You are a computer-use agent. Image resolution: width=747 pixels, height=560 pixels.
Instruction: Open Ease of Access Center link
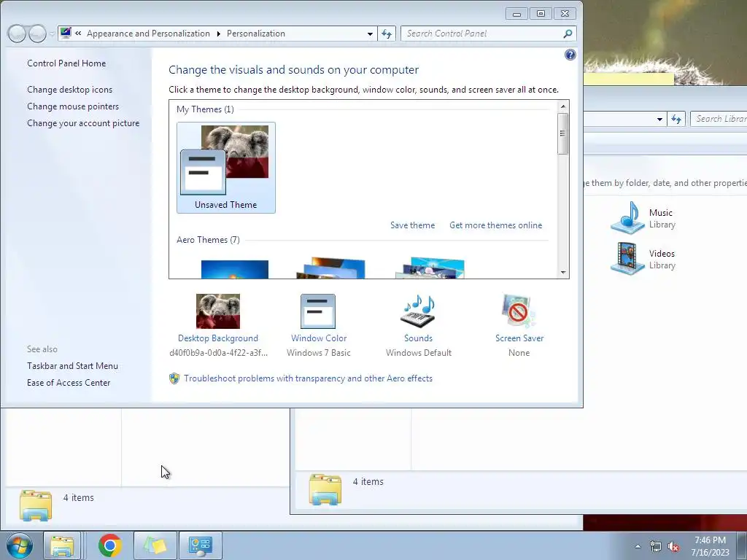69,382
